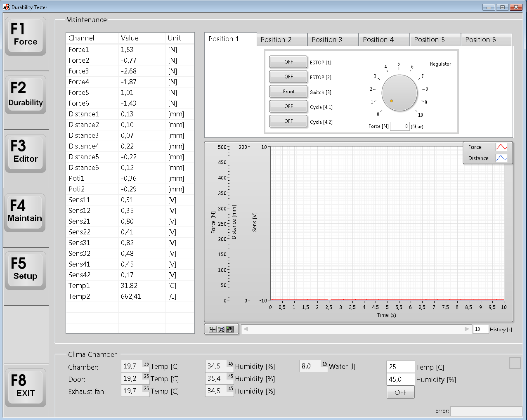527x420 pixels.
Task: Select the graph pan hand tool
Action: [x=230, y=329]
